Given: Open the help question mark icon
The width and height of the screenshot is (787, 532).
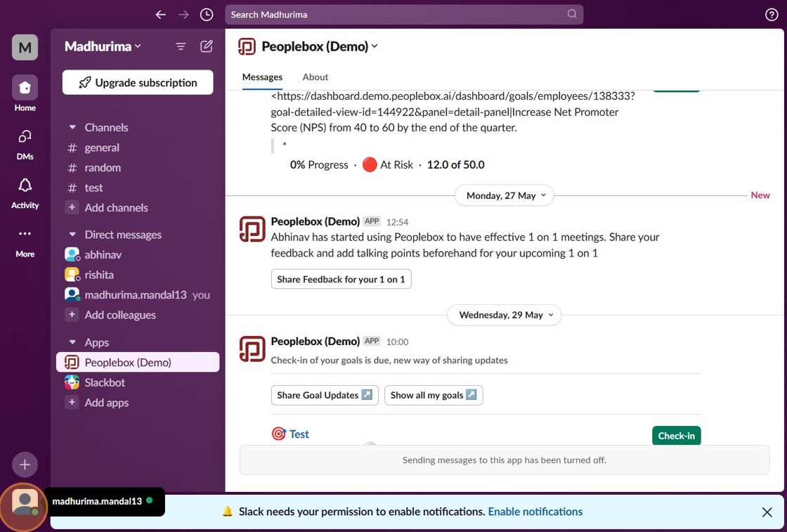Looking at the screenshot, I should click(x=772, y=15).
